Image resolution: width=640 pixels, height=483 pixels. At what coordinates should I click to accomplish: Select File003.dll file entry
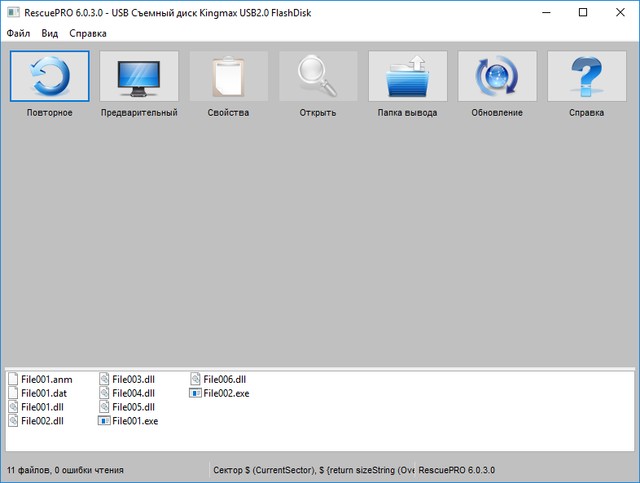(x=133, y=380)
